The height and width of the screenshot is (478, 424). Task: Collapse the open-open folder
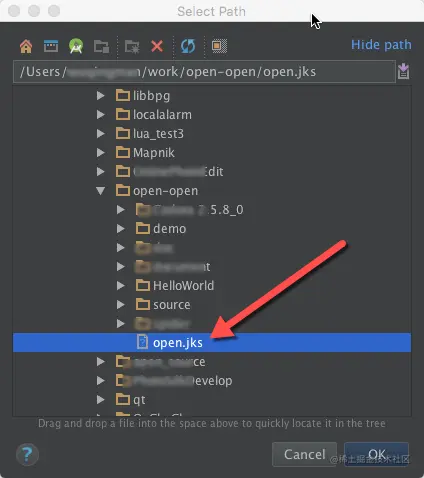coord(101,191)
